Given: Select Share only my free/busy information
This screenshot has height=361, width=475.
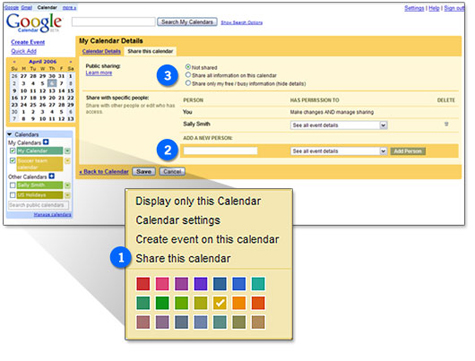Looking at the screenshot, I should pos(188,83).
